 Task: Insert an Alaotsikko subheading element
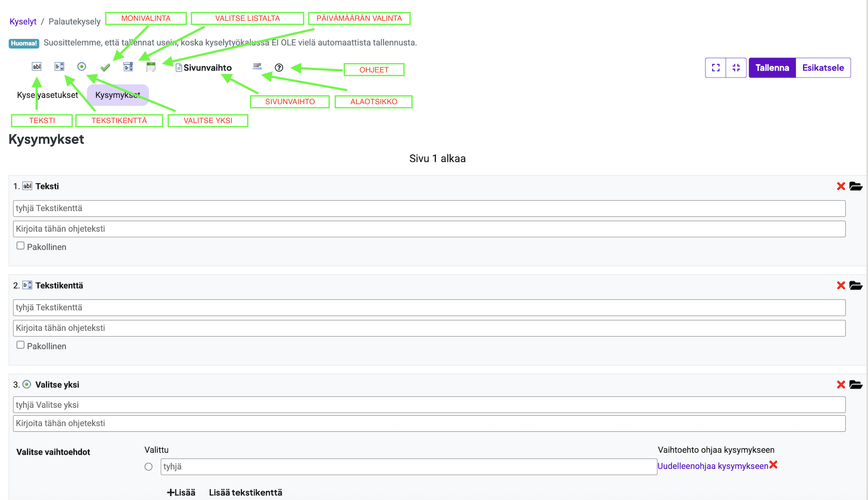[x=257, y=67]
